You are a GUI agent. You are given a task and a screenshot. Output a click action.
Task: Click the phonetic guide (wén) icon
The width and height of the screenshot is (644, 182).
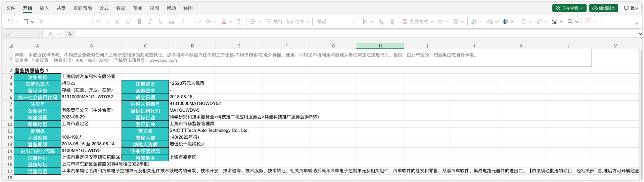point(239,22)
